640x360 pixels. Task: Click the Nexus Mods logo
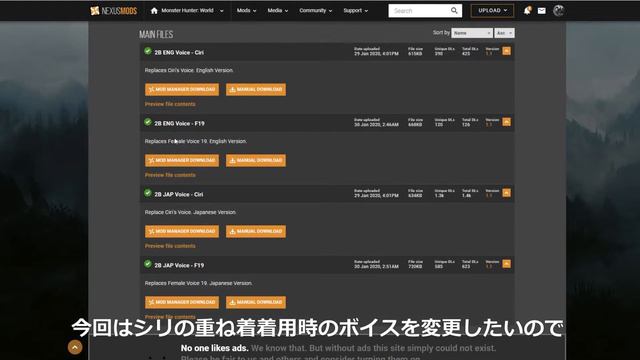tap(113, 11)
